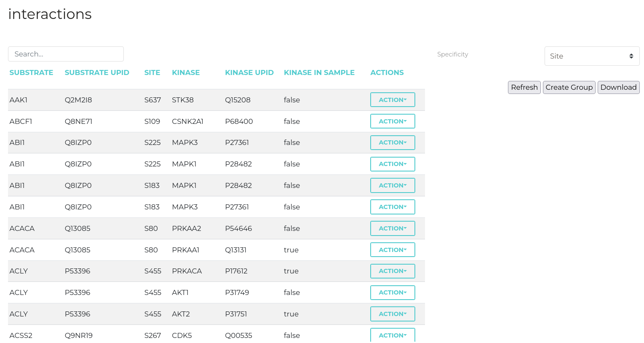Open Action dropdown for ACLY AKT1 row
Screen dimensions: 644x343
(x=392, y=292)
